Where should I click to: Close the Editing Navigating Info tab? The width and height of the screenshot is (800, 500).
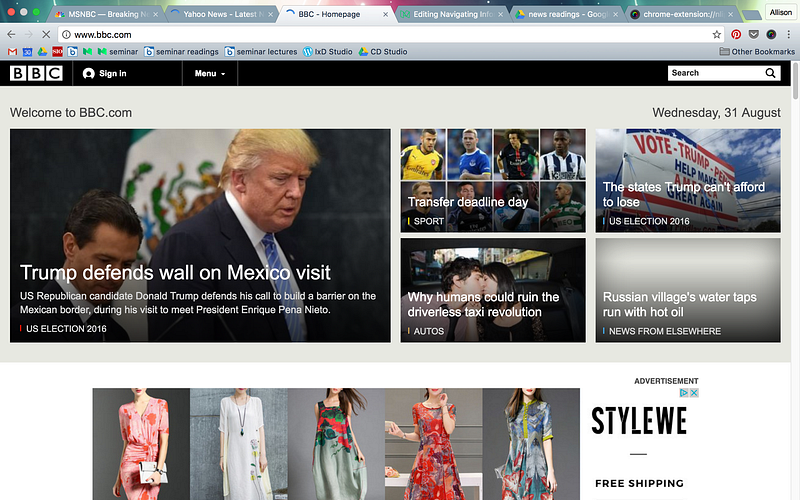pyautogui.click(x=501, y=14)
